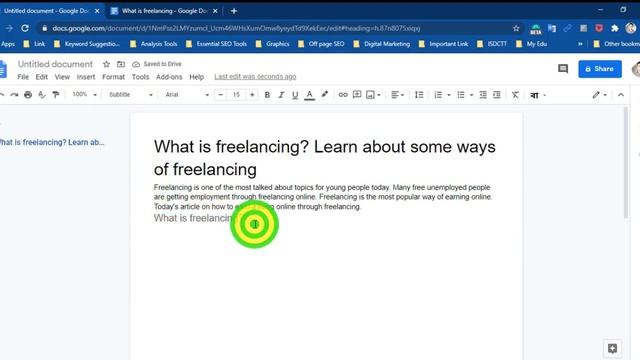Open a new browser tab

(234, 11)
